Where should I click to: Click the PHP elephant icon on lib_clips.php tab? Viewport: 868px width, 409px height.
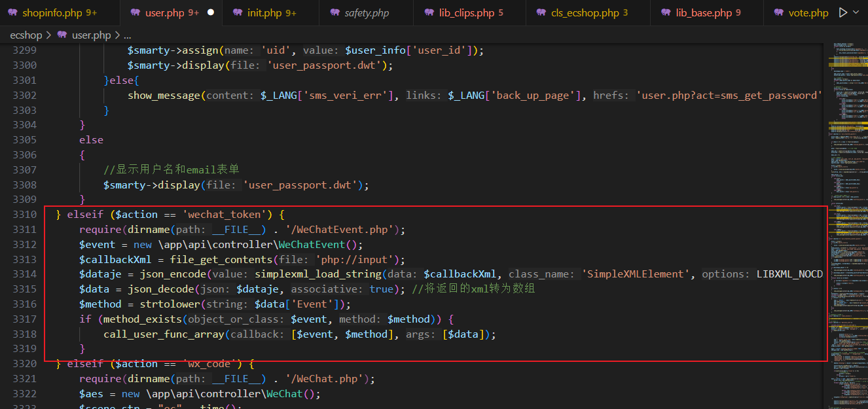pos(429,13)
